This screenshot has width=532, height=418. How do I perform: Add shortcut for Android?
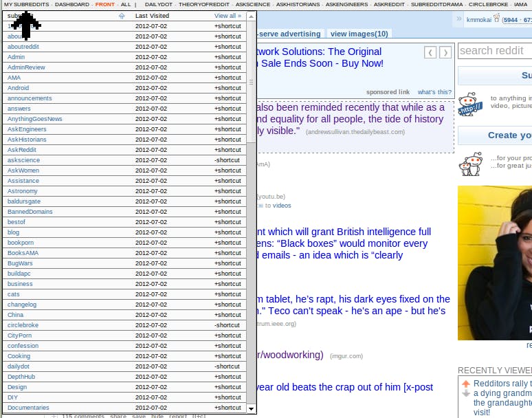228,88
